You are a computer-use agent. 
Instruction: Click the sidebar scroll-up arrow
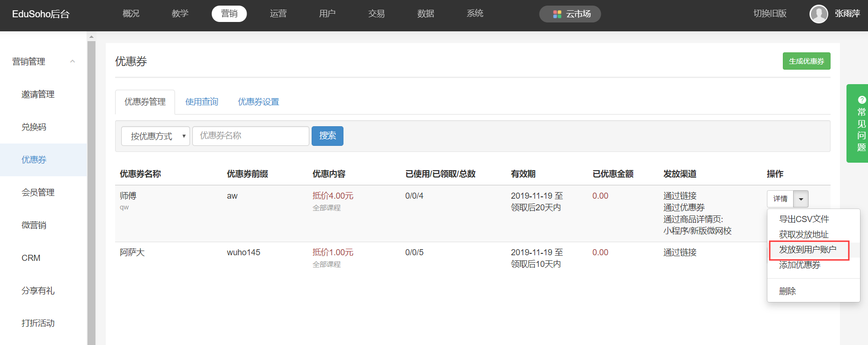pos(91,36)
